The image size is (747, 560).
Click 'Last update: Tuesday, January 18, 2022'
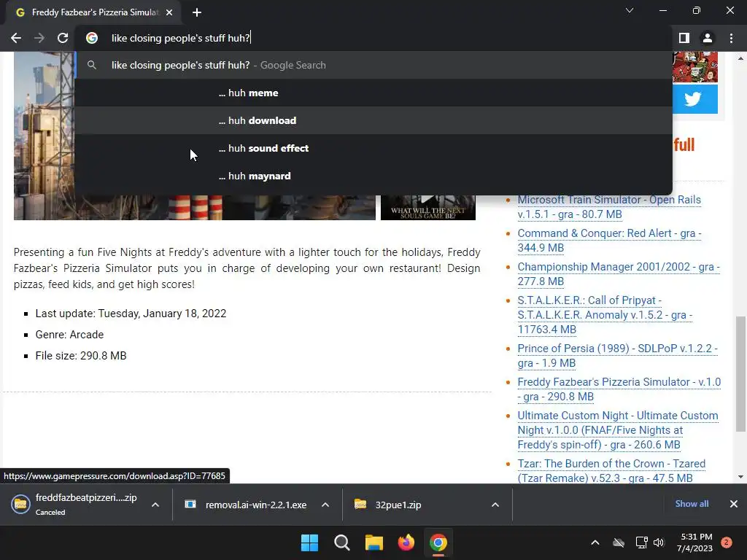(131, 314)
